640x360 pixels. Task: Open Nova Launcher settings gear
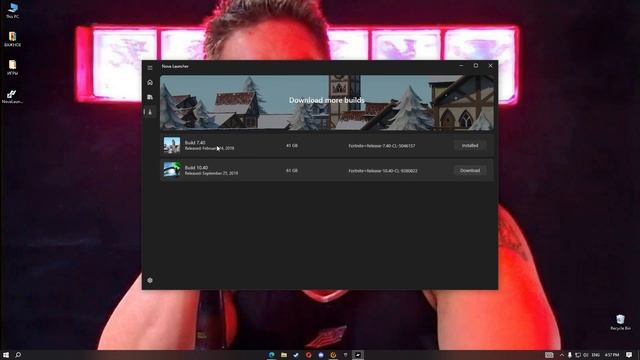[x=150, y=280]
